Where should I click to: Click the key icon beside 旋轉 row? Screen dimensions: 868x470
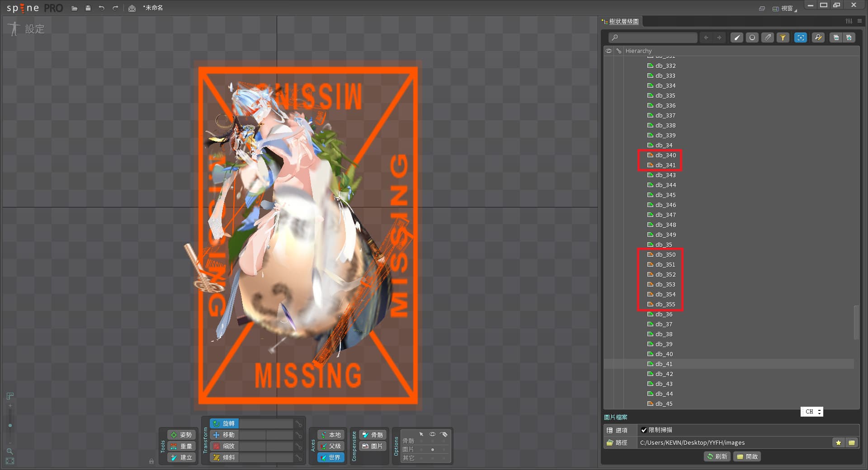point(299,423)
